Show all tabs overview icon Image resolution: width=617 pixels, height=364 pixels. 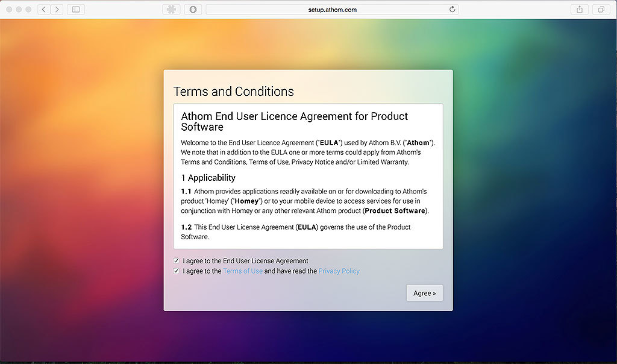pyautogui.click(x=601, y=10)
